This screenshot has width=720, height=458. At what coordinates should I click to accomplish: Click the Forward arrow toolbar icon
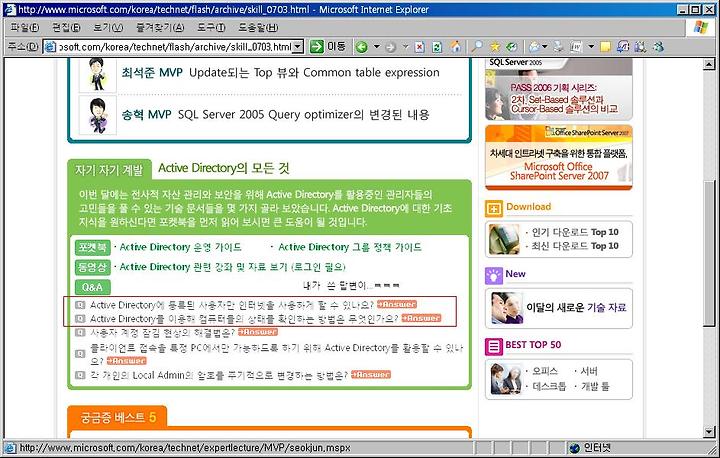390,47
